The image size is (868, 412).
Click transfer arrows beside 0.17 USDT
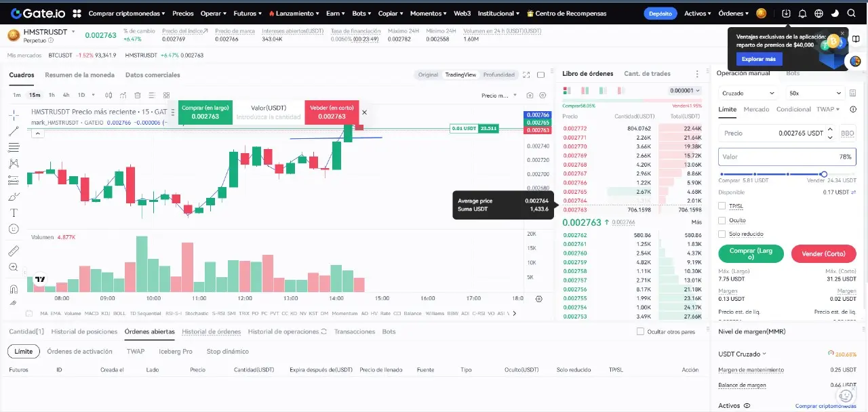point(853,192)
